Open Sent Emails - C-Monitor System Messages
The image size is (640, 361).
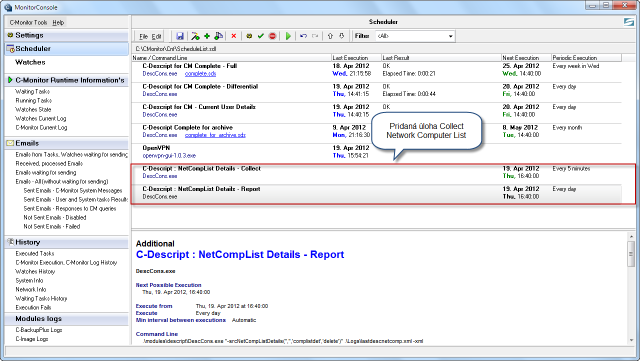pyautogui.click(x=73, y=190)
